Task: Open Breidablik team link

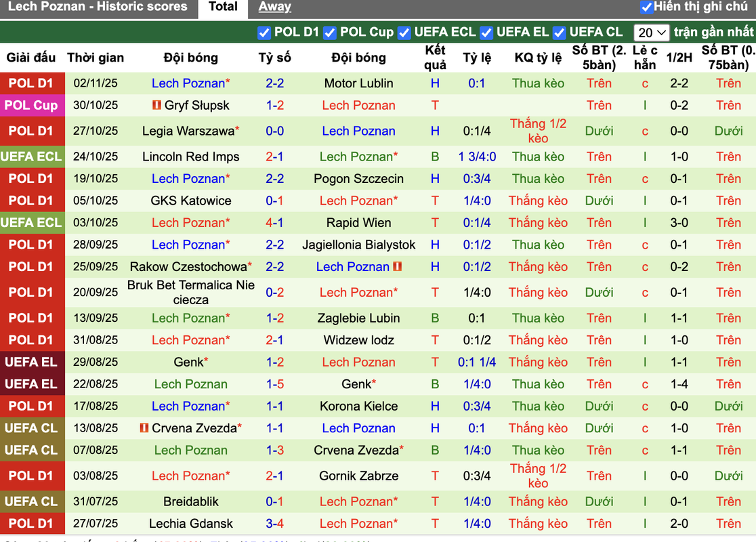Action: tap(191, 502)
